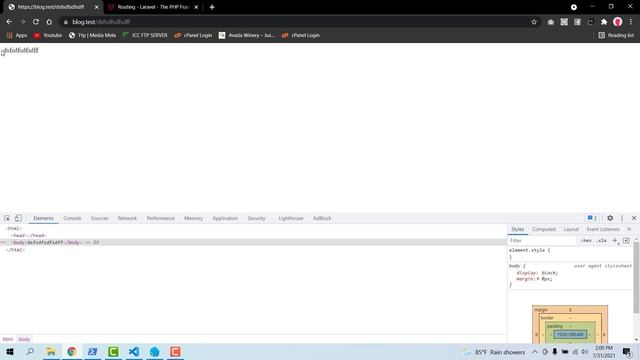640x360 pixels.
Task: Click the browser forward arrow
Action: [x=22, y=22]
